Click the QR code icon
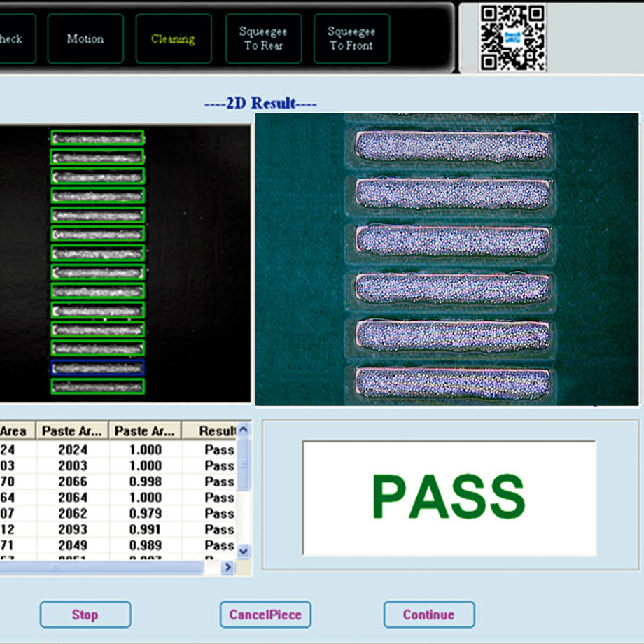The image size is (644, 644). pyautogui.click(x=512, y=38)
